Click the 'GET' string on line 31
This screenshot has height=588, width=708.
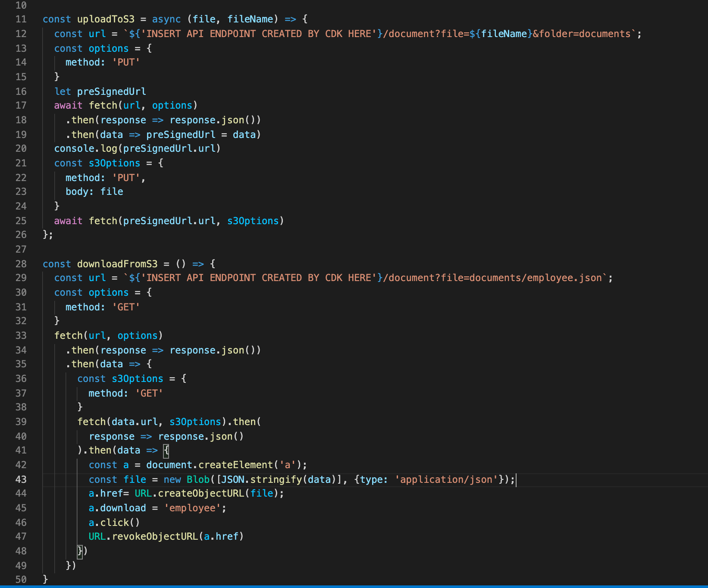coord(126,307)
